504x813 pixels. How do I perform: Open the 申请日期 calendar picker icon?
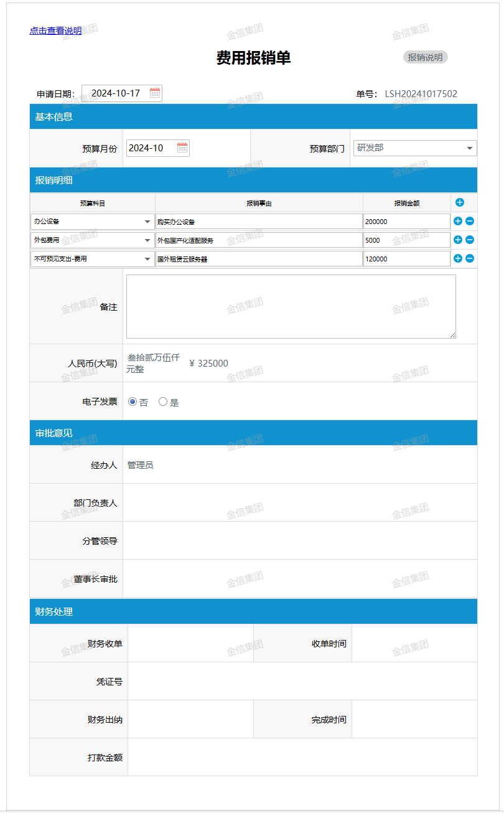tap(155, 93)
